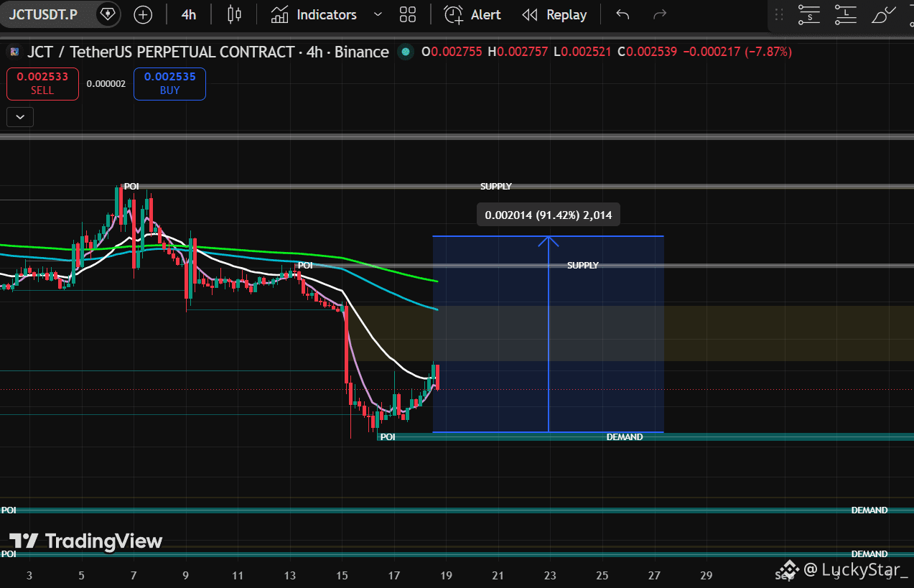Collapse the legend with chevron button
The height and width of the screenshot is (588, 914).
(20, 117)
